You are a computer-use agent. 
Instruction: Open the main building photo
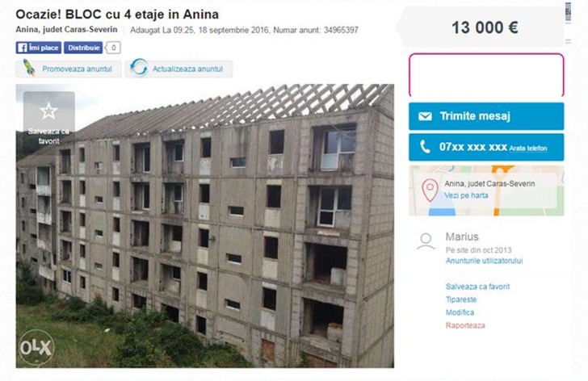coord(205,225)
